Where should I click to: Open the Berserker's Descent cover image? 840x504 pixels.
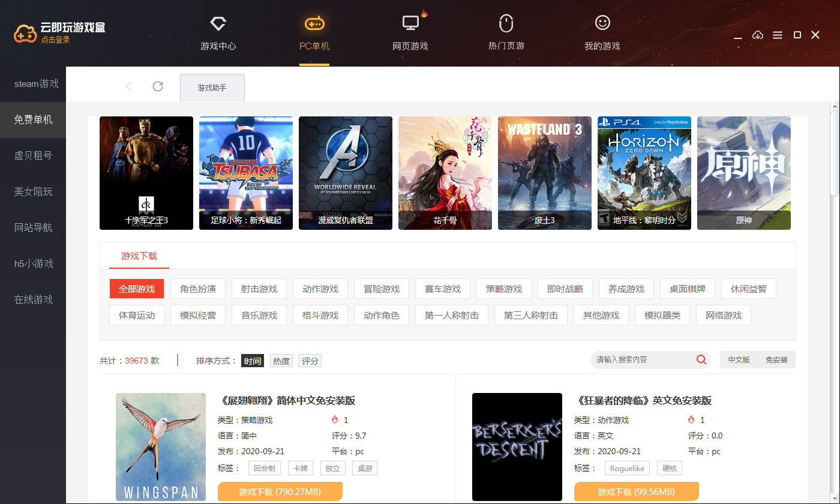(517, 447)
